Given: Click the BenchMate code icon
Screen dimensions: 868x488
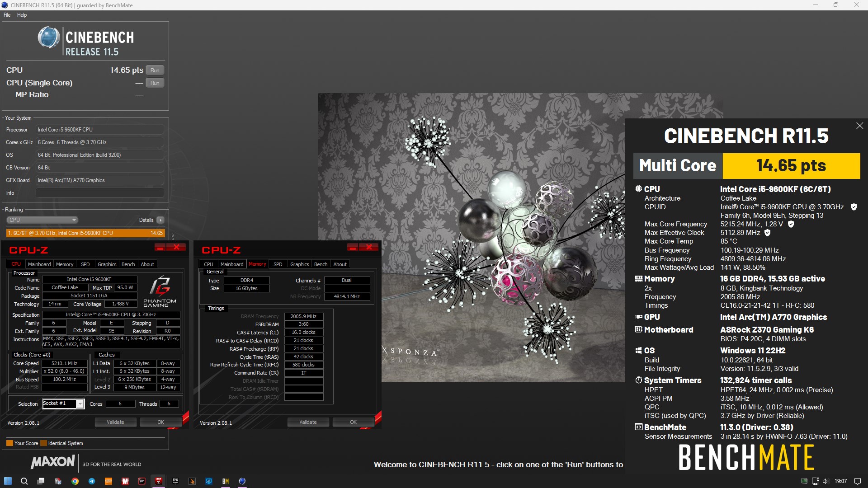Looking at the screenshot, I should [638, 427].
